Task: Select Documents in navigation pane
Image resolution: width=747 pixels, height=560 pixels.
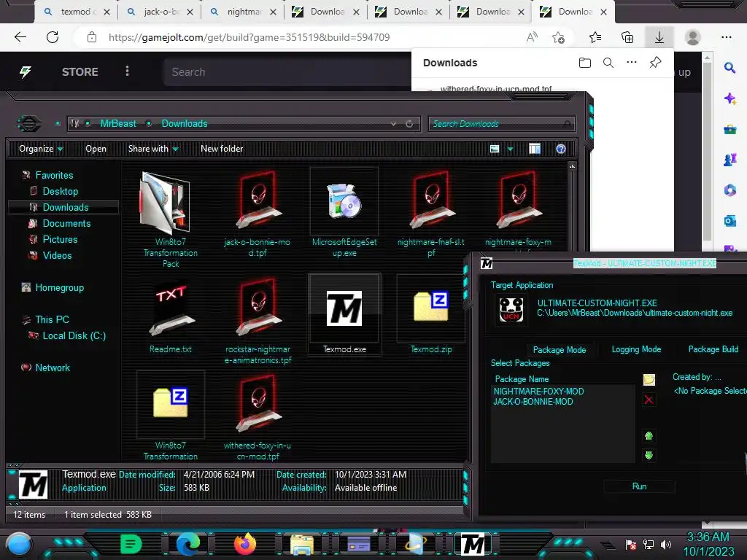Action: click(66, 223)
